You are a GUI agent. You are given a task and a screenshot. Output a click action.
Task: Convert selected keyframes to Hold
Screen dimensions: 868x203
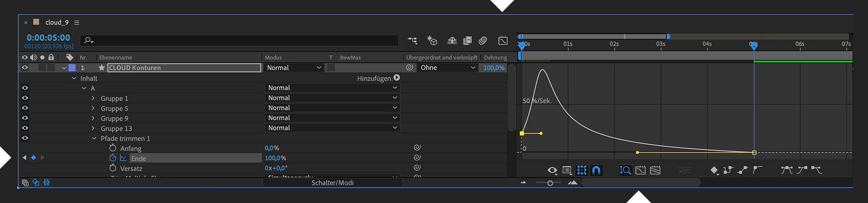(728, 170)
